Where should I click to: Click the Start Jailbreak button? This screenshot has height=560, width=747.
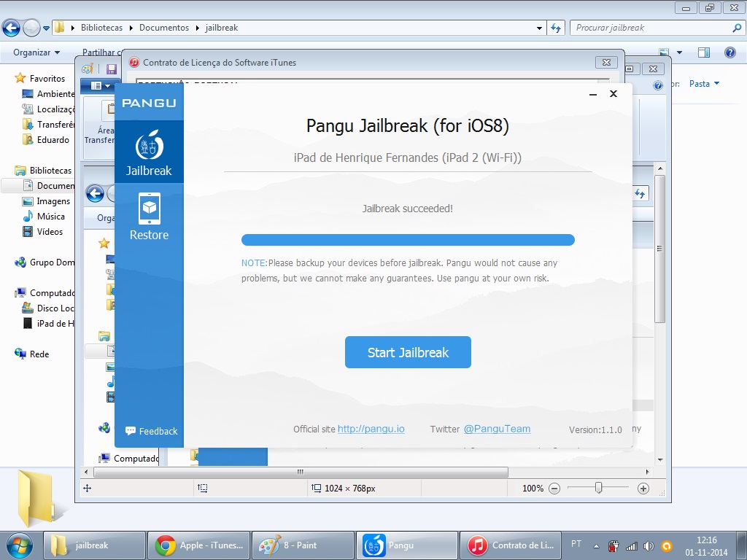pyautogui.click(x=408, y=352)
